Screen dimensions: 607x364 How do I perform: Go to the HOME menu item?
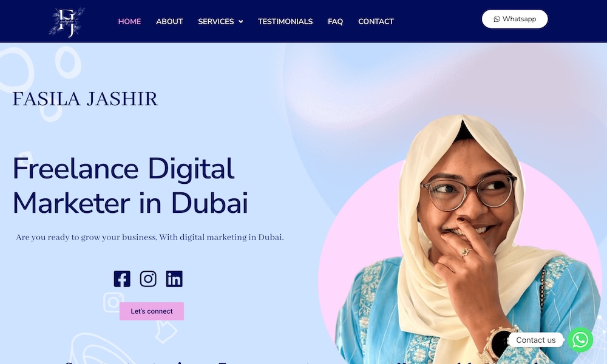pos(129,22)
